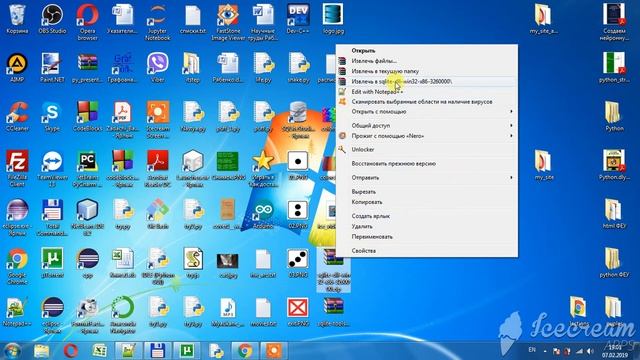The height and width of the screenshot is (360, 640).
Task: Select the JetBrains PyCharm shortcut
Action: (x=87, y=168)
